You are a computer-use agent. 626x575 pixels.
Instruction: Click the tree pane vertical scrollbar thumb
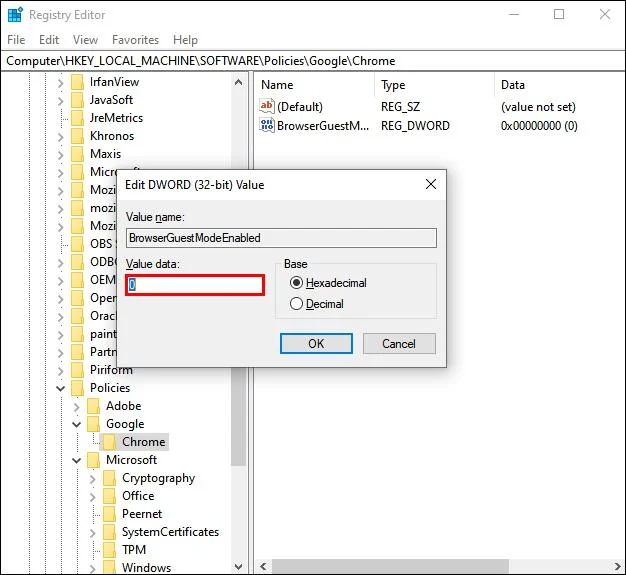point(239,416)
